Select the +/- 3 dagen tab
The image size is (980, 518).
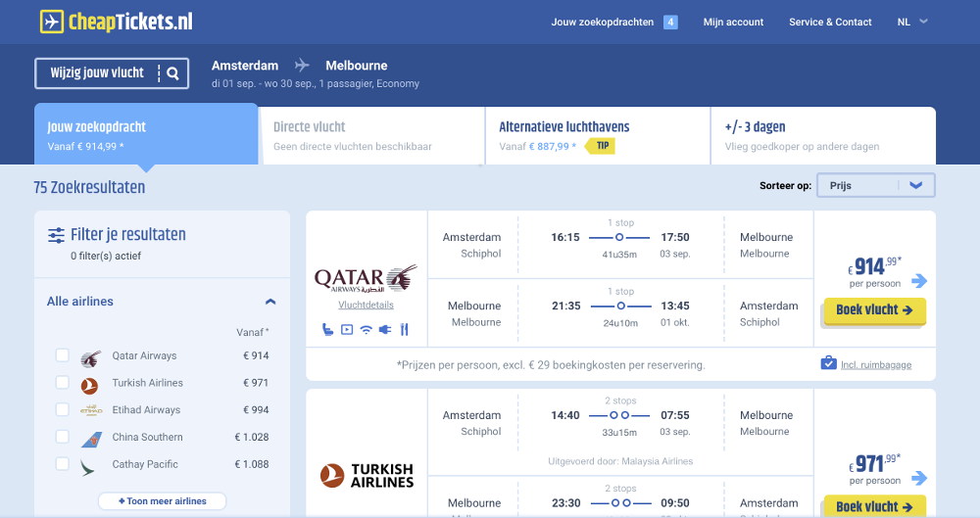click(824, 135)
